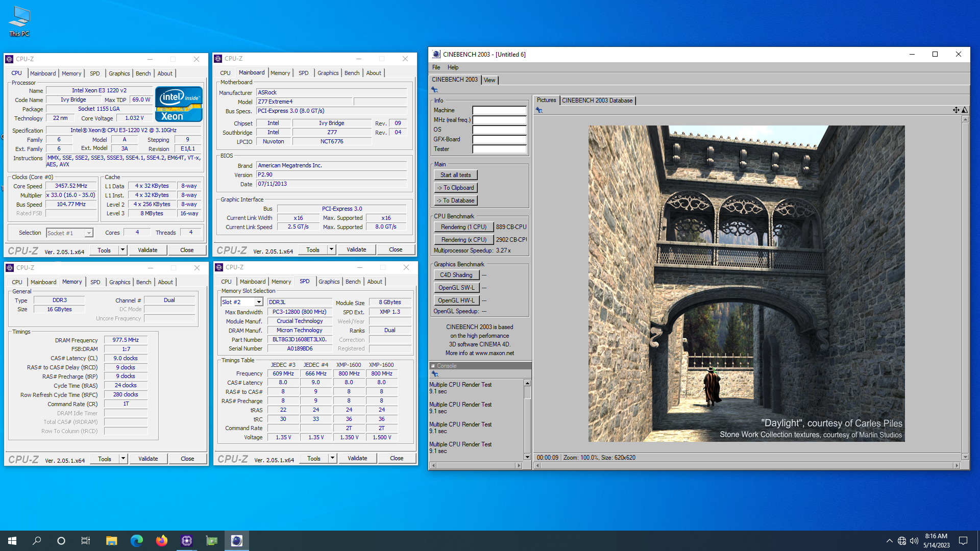Click the picture viewer vertical scrollbar up arrow
This screenshot has height=551, width=980.
[x=965, y=119]
